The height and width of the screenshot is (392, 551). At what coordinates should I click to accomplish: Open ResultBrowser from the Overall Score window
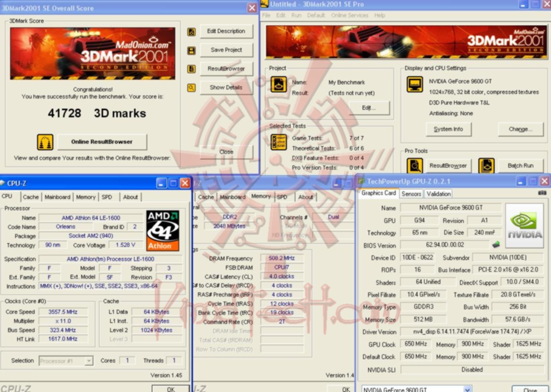[226, 69]
